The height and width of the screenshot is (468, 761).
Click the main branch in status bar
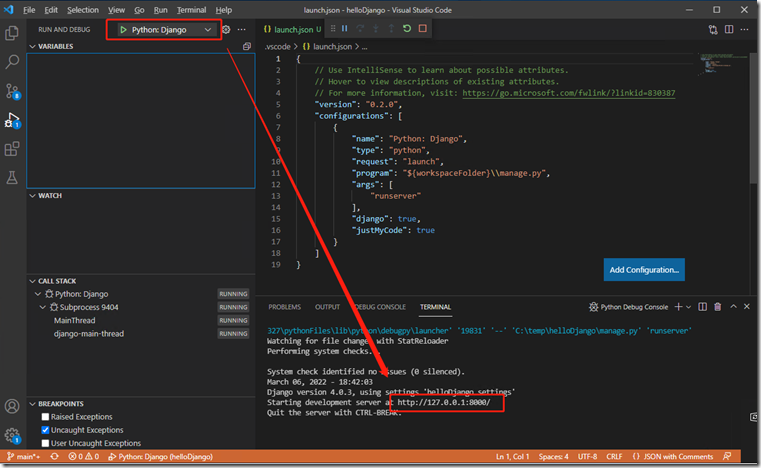(23, 456)
